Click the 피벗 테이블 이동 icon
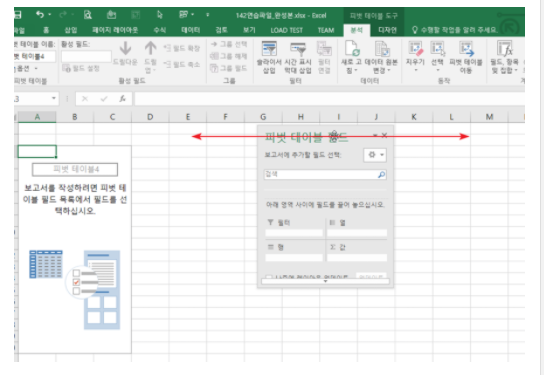Screen dimensions: 544x375 pos(466,49)
